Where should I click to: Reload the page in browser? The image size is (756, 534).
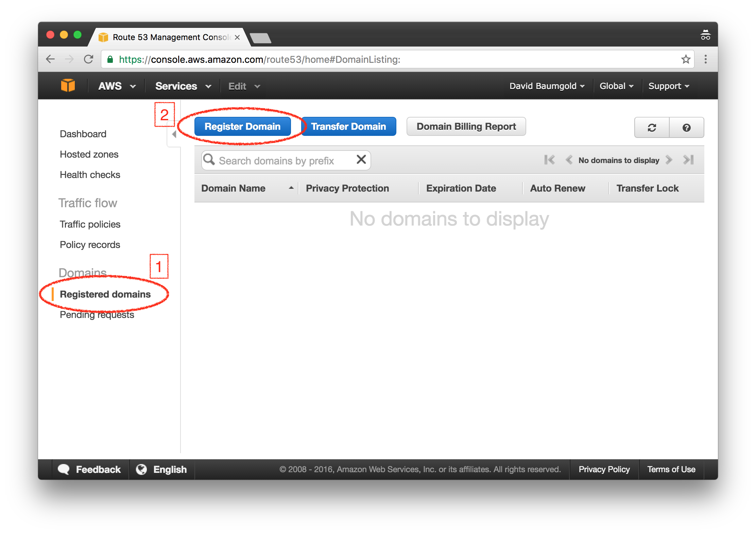89,59
